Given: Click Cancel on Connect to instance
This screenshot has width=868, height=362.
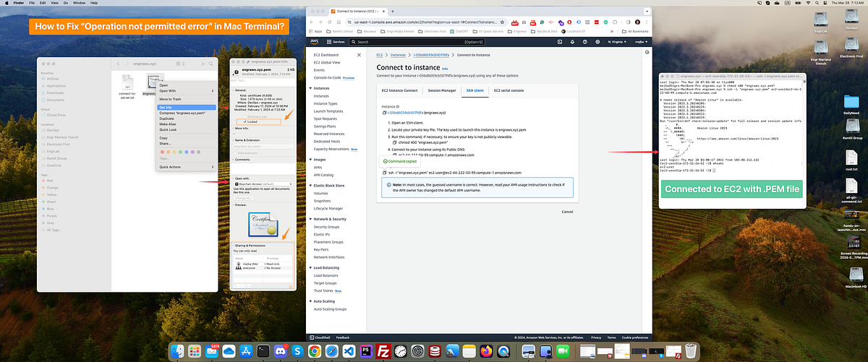Looking at the screenshot, I should [567, 211].
